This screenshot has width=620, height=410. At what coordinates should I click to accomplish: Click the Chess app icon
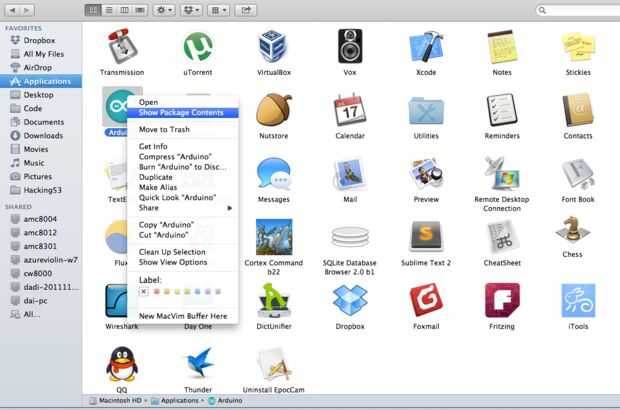point(572,229)
